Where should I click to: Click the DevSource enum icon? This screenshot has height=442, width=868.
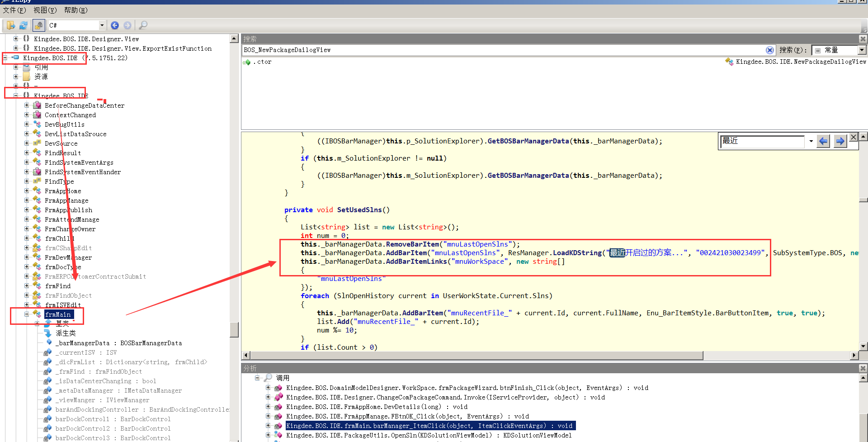[x=37, y=143]
